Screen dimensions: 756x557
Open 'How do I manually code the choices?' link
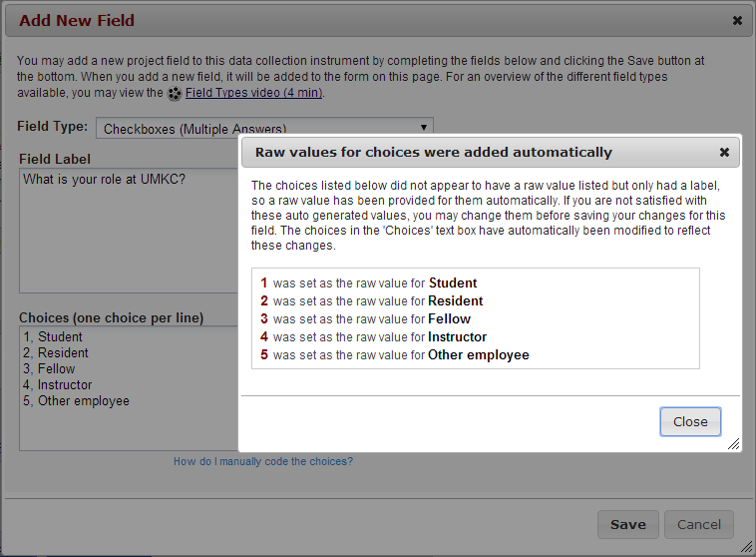[x=262, y=461]
